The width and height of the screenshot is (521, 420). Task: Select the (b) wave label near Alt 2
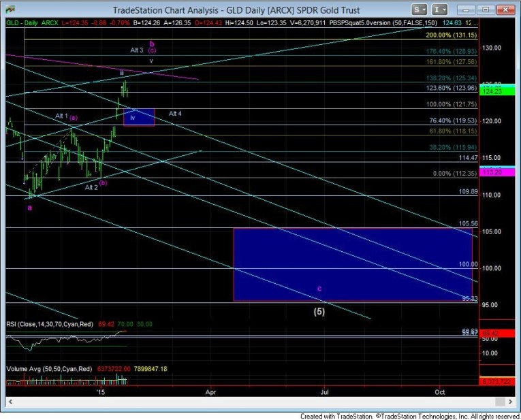click(x=103, y=182)
